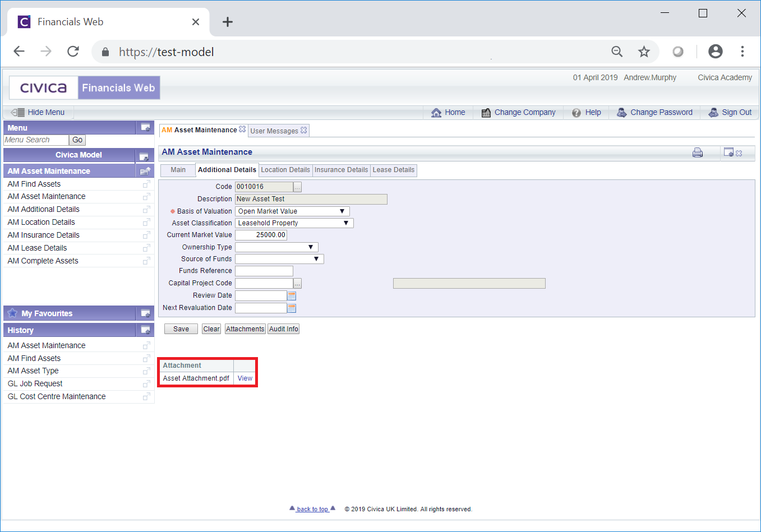761x532 pixels.
Task: Expand the Ownership Type dropdown
Action: click(x=311, y=247)
